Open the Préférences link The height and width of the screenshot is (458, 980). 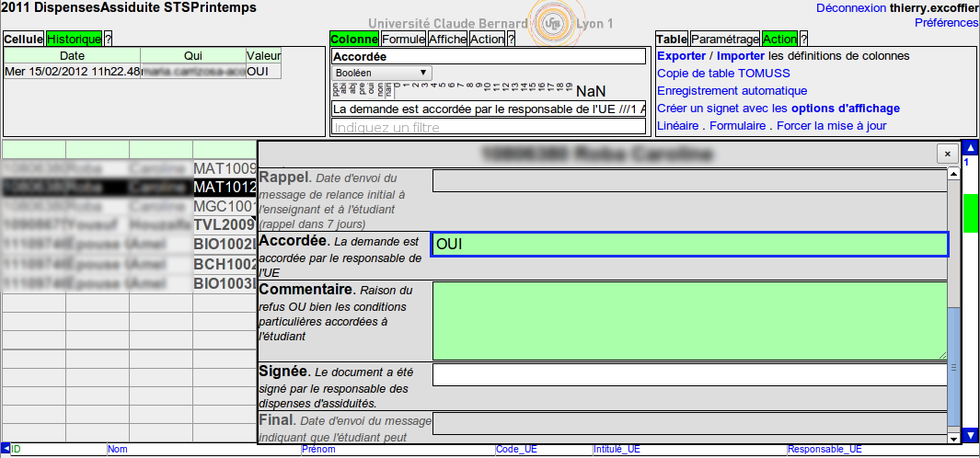946,22
